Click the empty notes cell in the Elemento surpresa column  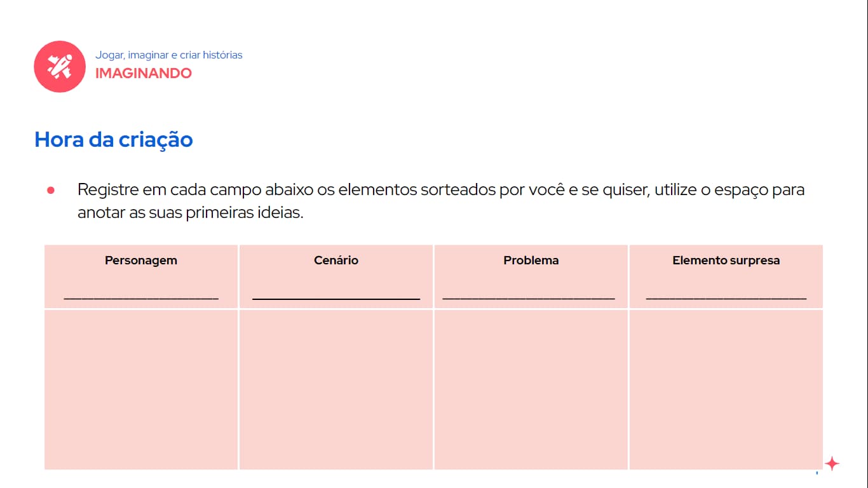726,389
